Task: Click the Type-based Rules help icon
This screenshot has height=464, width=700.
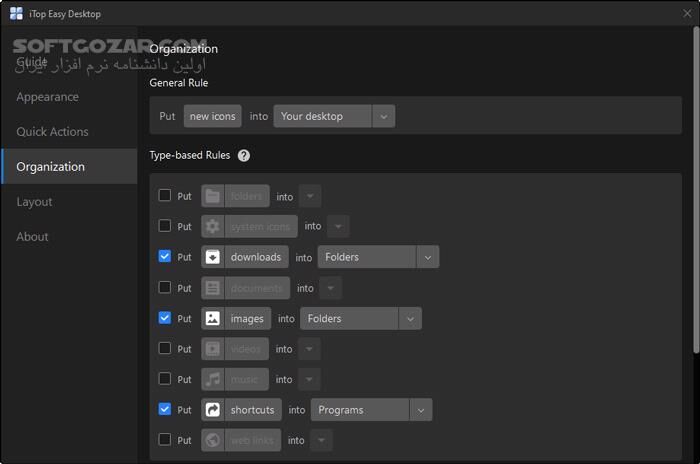Action: point(244,156)
